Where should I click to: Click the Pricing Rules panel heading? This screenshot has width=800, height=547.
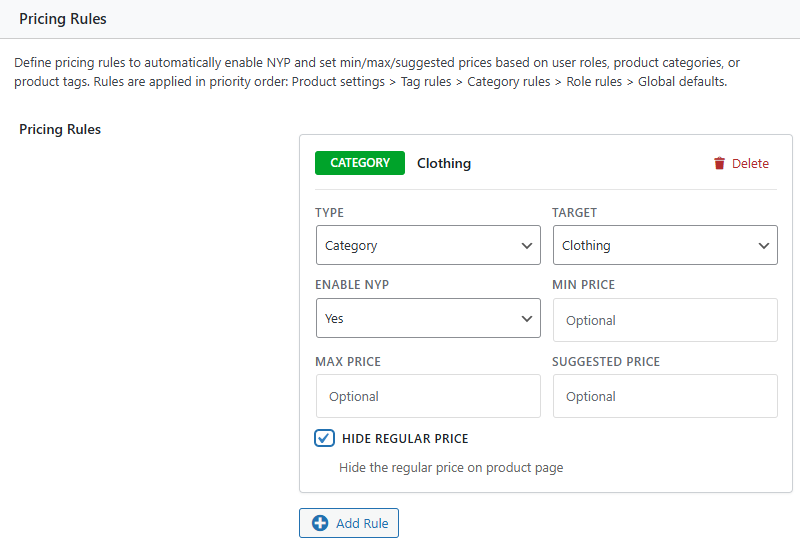(63, 19)
